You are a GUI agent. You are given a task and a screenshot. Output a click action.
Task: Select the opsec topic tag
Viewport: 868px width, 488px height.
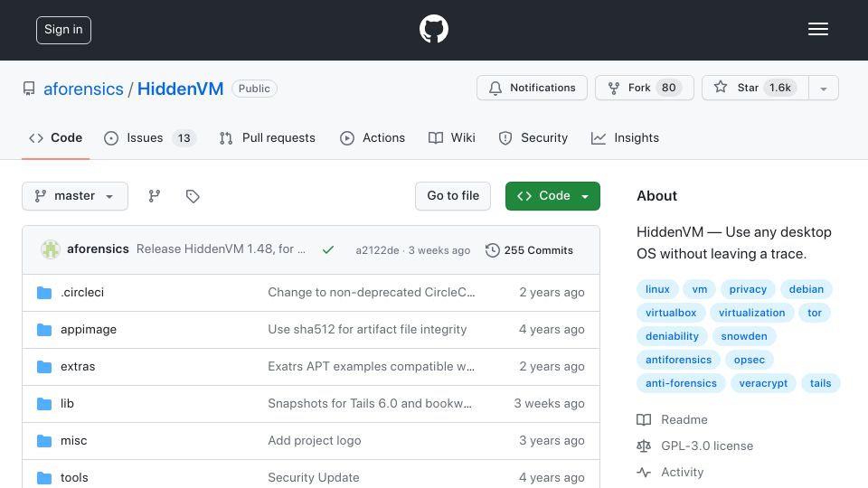pyautogui.click(x=750, y=360)
